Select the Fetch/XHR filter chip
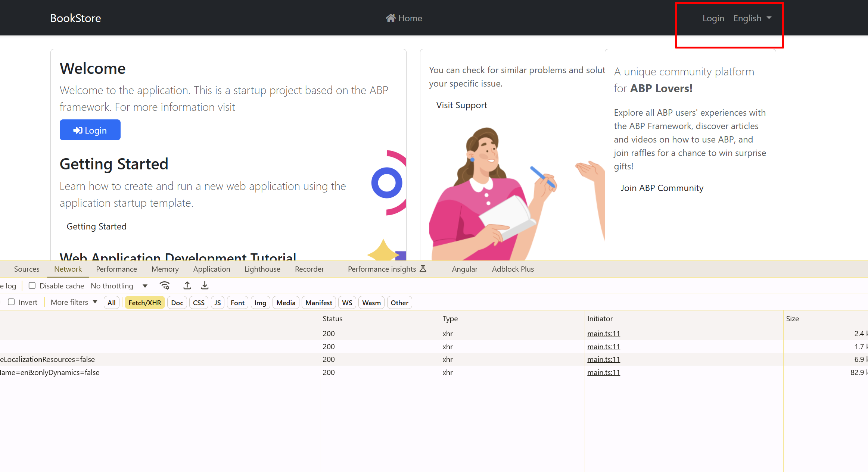 (x=144, y=303)
